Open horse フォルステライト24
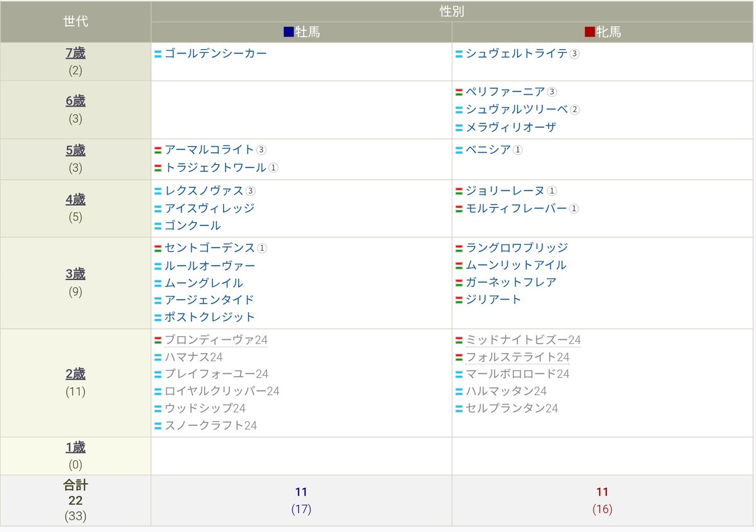 [517, 357]
